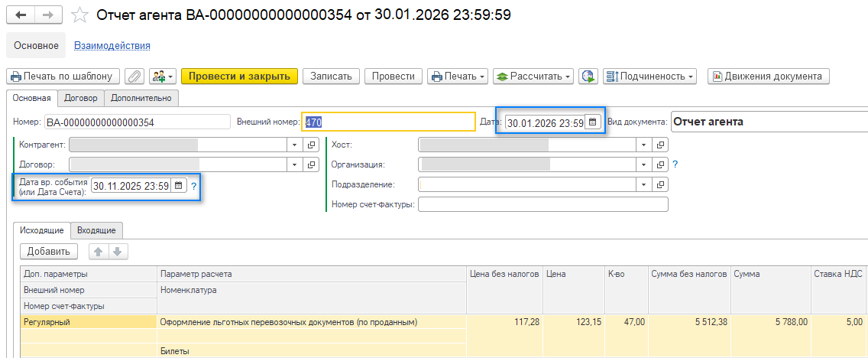Move row up with the up arrow

99,251
